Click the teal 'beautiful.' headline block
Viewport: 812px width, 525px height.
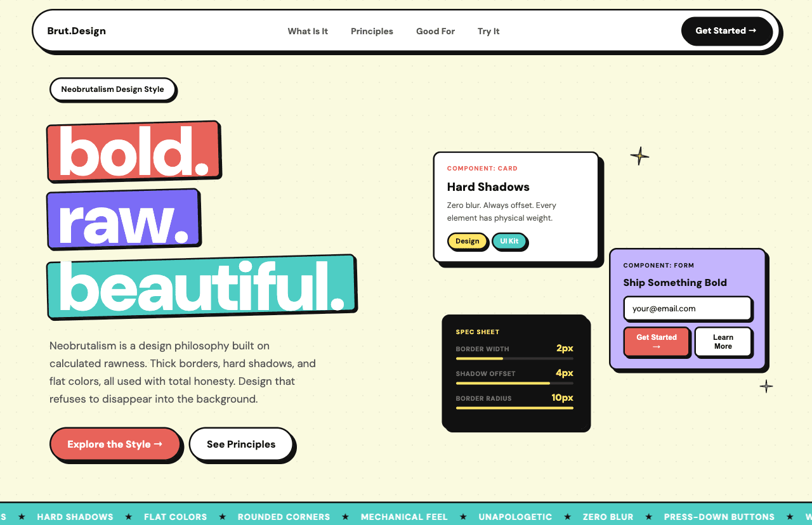pyautogui.click(x=201, y=287)
